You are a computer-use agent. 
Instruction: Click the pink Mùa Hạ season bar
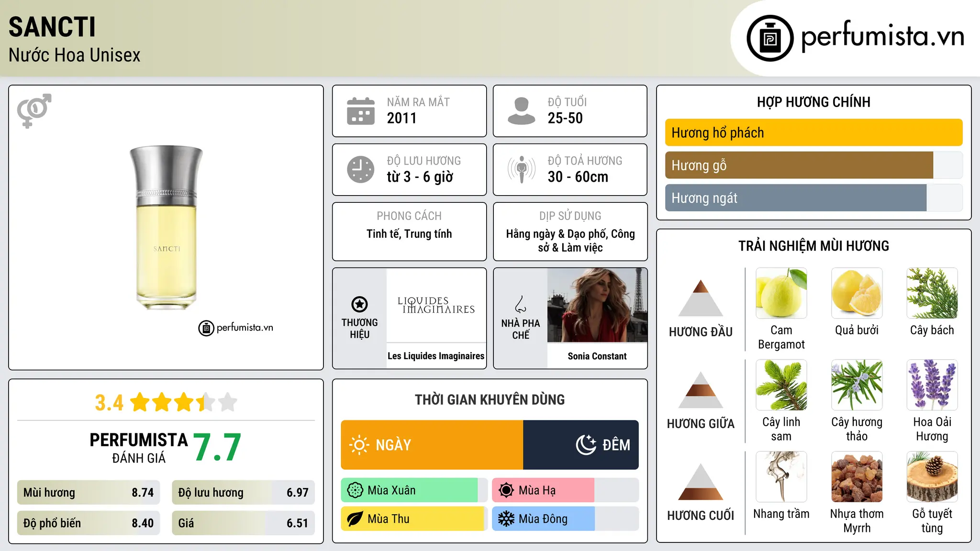click(x=543, y=490)
